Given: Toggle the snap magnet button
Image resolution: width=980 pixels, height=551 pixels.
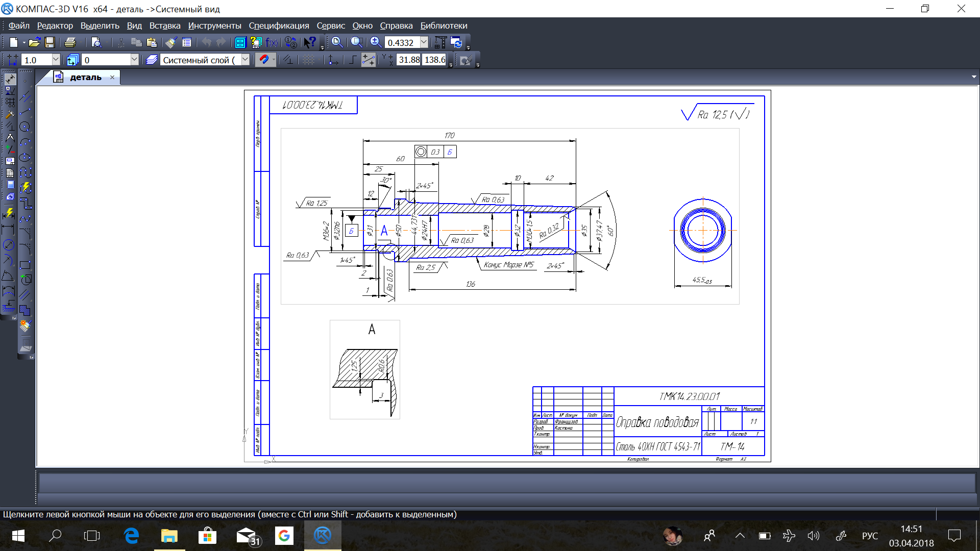Looking at the screenshot, I should click(x=263, y=60).
